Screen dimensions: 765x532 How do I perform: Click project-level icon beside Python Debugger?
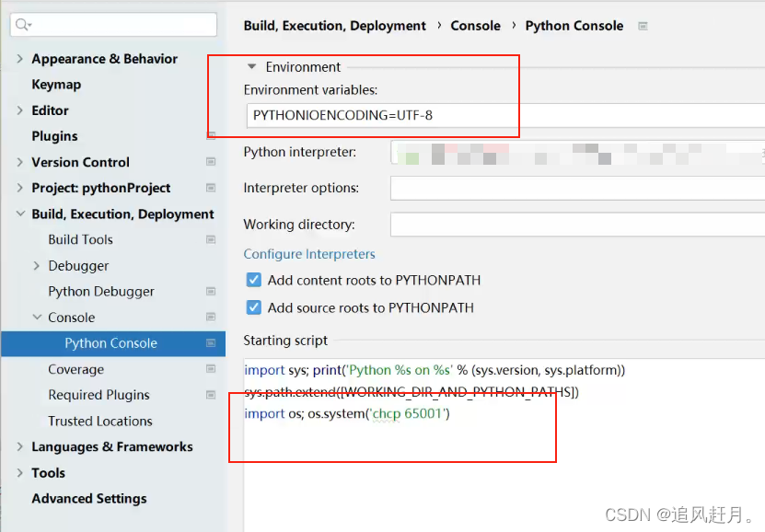(211, 292)
